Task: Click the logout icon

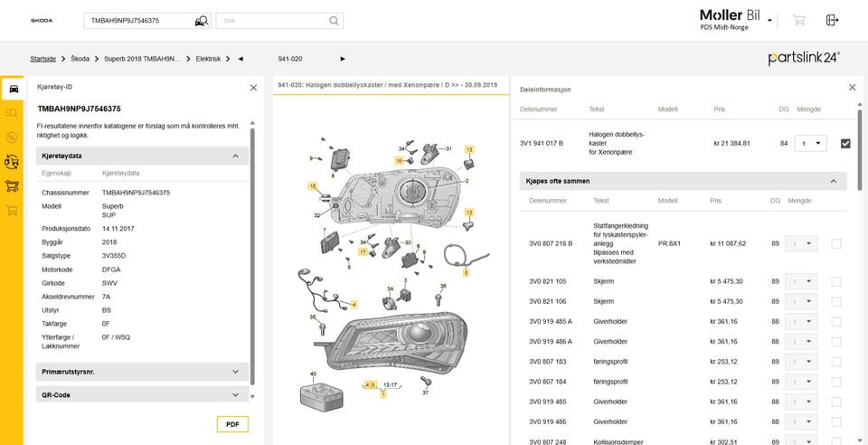Action: click(832, 21)
